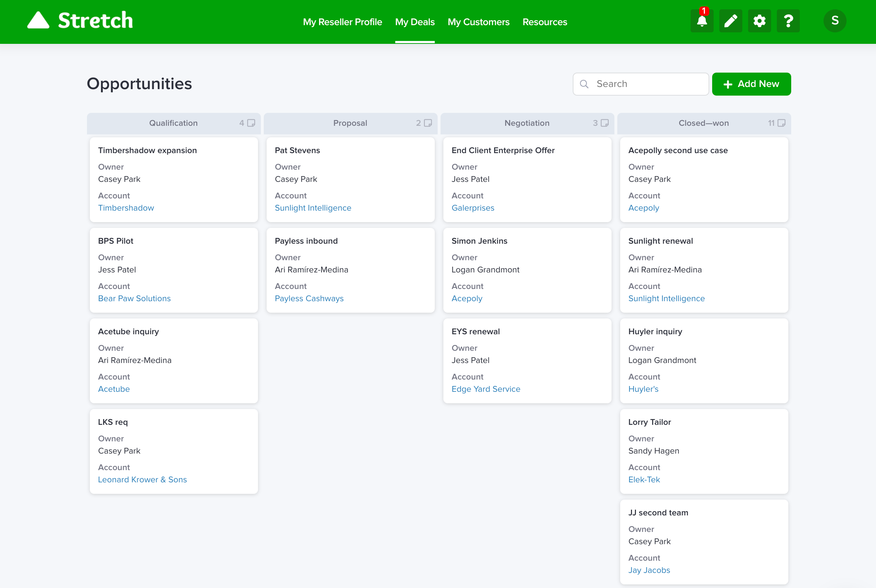Screen dimensions: 876x588
Task: Open the End Client Enterprise Offer card
Action: pyautogui.click(x=503, y=150)
